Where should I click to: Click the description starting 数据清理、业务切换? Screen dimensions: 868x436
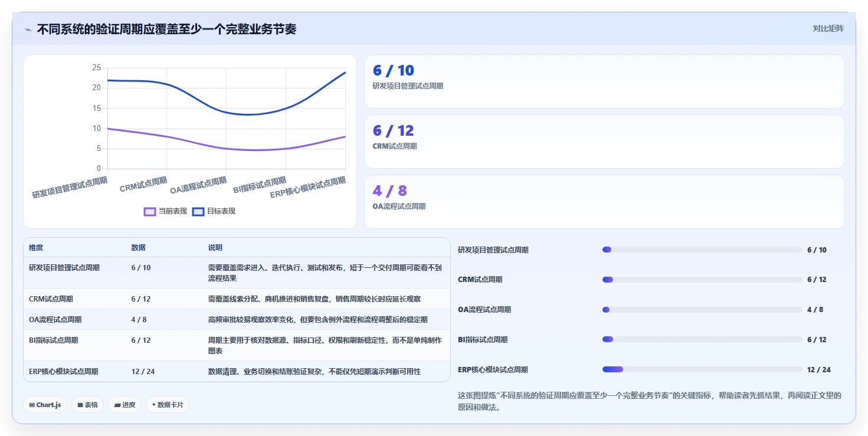coord(315,372)
